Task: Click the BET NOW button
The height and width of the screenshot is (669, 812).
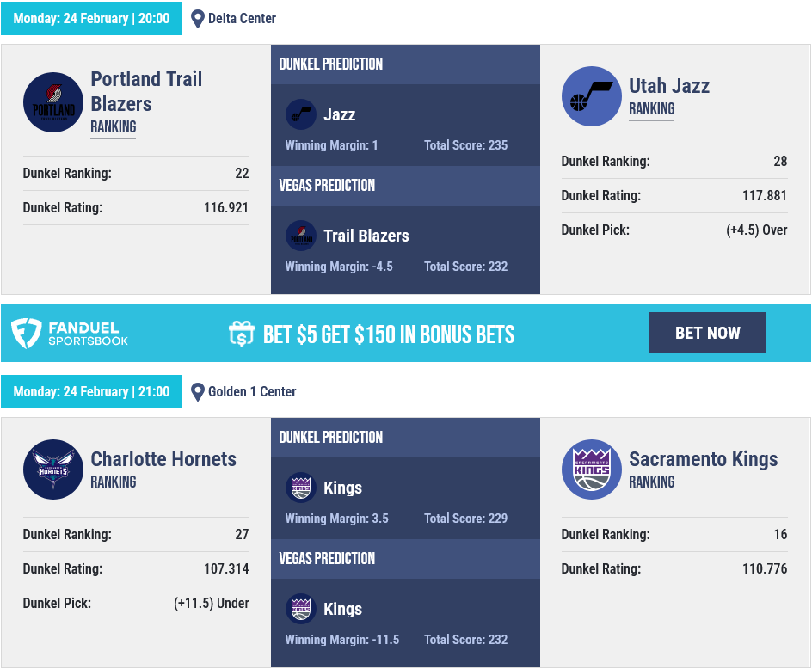Action: pyautogui.click(x=707, y=333)
